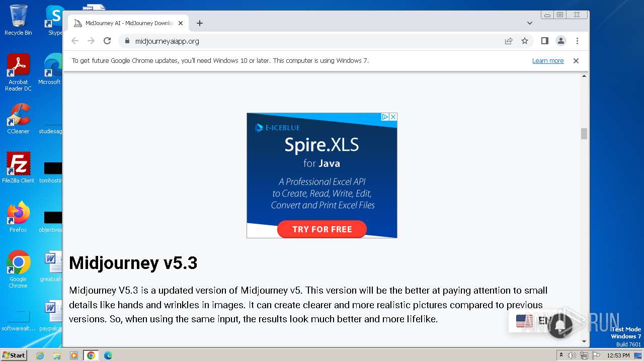Launch the Firefox desktop shortcut
Viewport: 644px width, 362px height.
(x=18, y=217)
